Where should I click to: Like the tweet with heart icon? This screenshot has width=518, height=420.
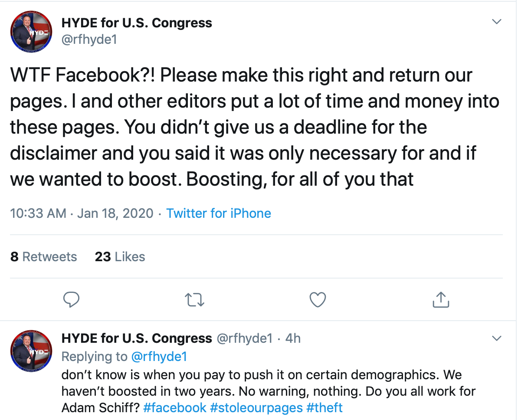tap(318, 299)
